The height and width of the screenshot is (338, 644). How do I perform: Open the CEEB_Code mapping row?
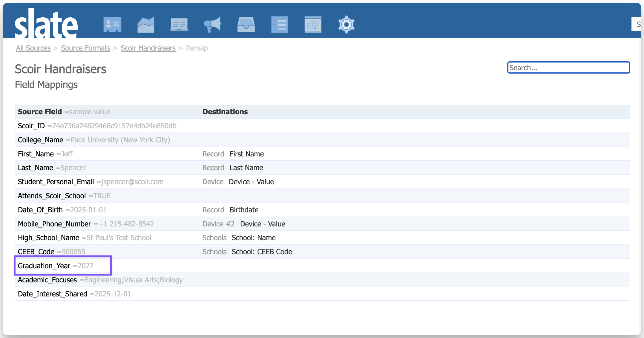pyautogui.click(x=36, y=252)
